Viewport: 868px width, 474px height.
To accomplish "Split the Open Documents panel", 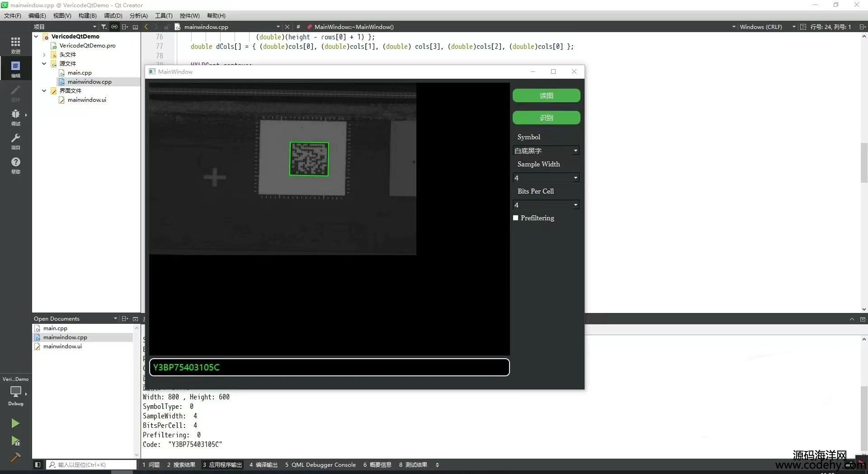I will 125,318.
